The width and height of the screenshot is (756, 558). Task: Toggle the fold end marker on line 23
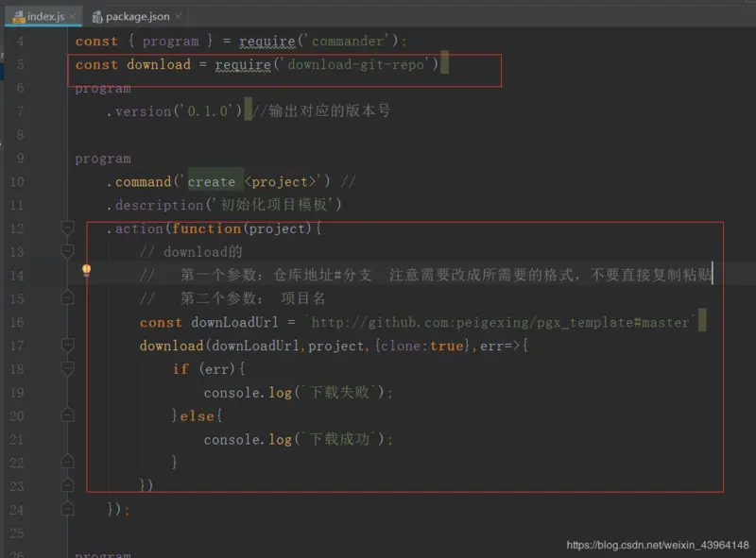pos(67,485)
